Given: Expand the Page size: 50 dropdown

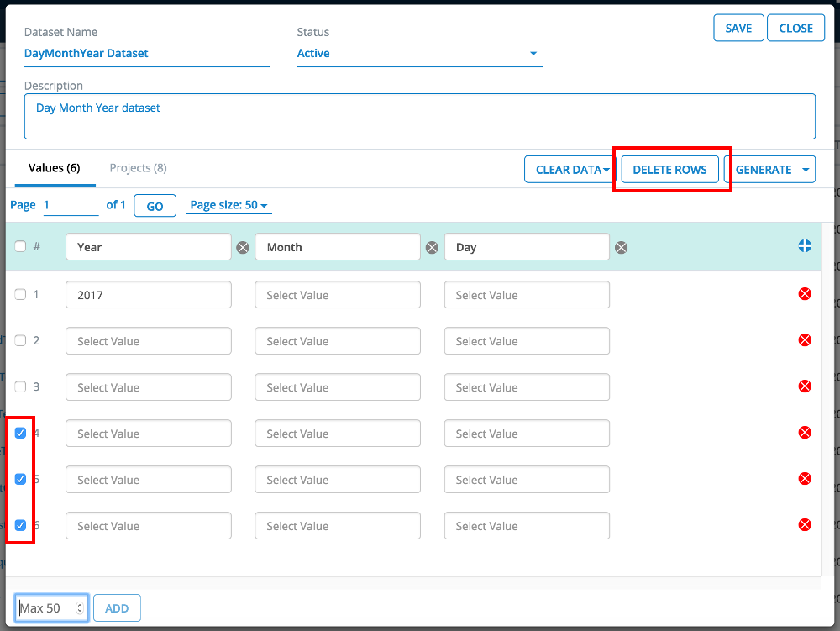Looking at the screenshot, I should 228,206.
